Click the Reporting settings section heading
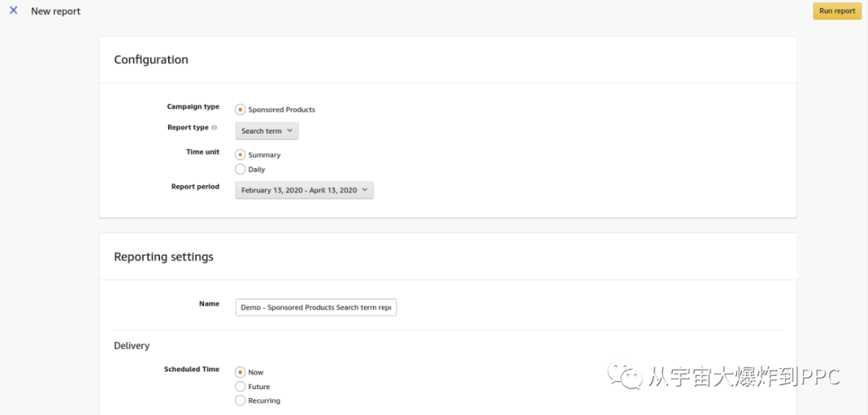The height and width of the screenshot is (415, 868). [164, 257]
